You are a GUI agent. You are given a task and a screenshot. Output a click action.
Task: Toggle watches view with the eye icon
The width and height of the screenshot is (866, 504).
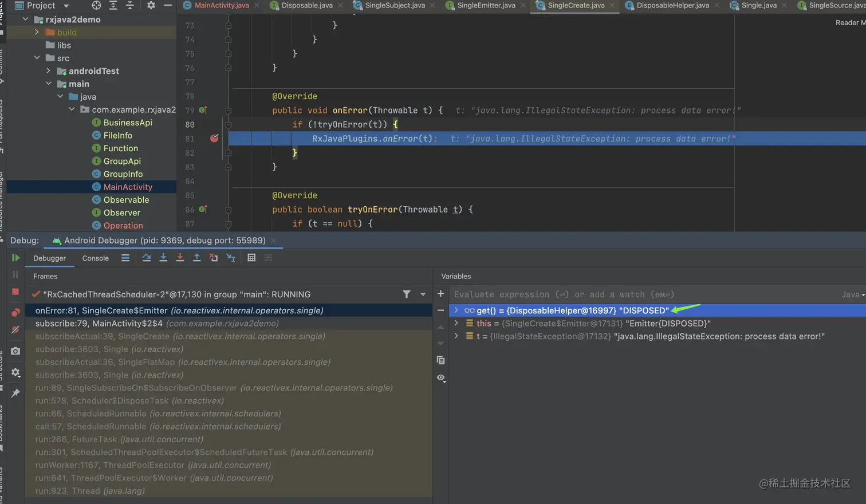(441, 378)
